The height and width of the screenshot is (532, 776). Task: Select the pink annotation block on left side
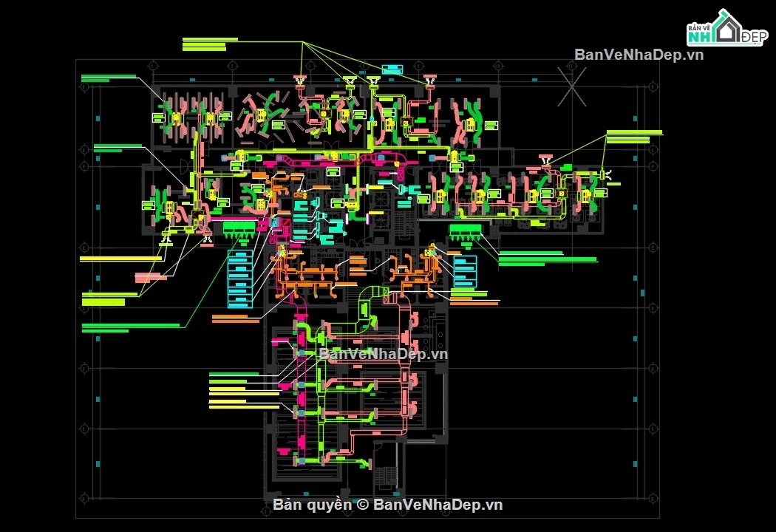coord(151,278)
